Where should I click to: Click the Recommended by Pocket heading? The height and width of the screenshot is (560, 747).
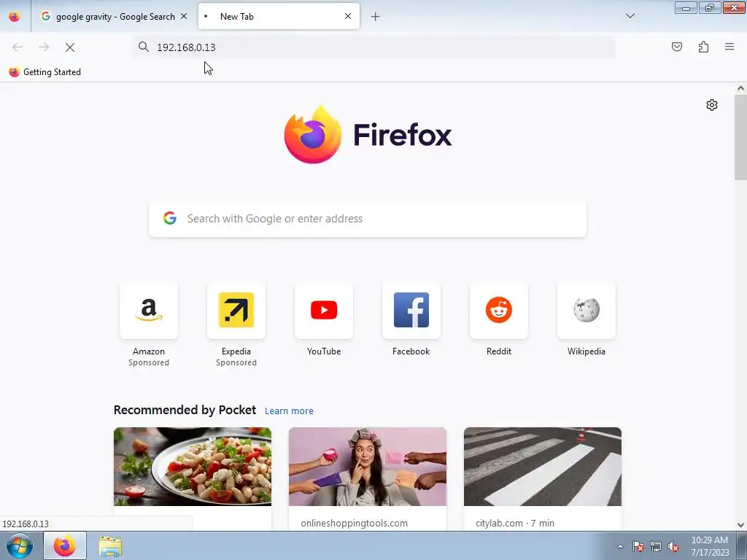pyautogui.click(x=185, y=410)
